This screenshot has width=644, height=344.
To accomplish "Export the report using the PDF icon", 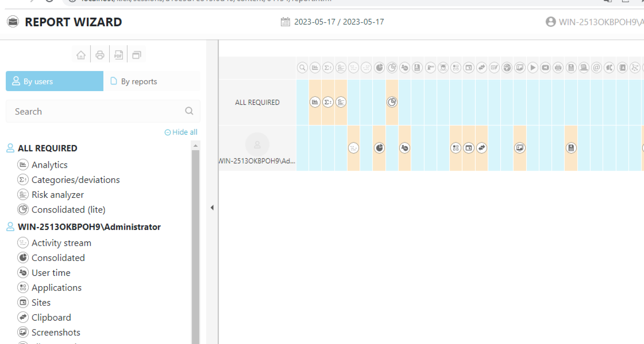I will [x=118, y=55].
